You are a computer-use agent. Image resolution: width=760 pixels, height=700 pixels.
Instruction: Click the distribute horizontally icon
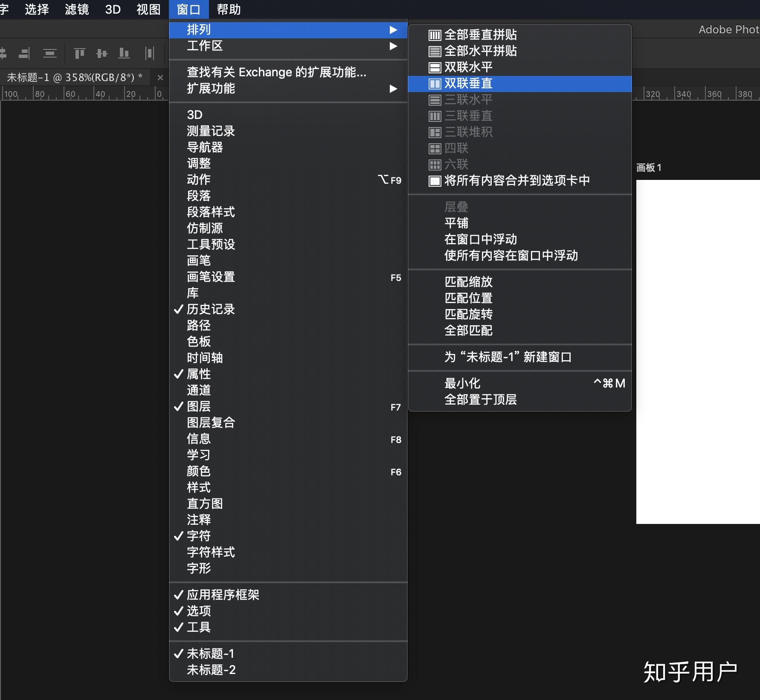pyautogui.click(x=149, y=53)
